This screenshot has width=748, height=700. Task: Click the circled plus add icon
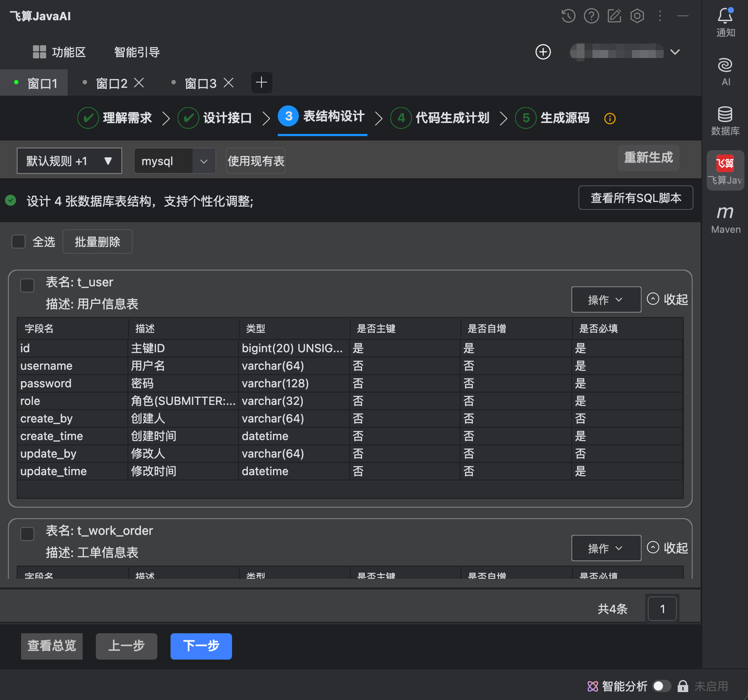pyautogui.click(x=543, y=52)
